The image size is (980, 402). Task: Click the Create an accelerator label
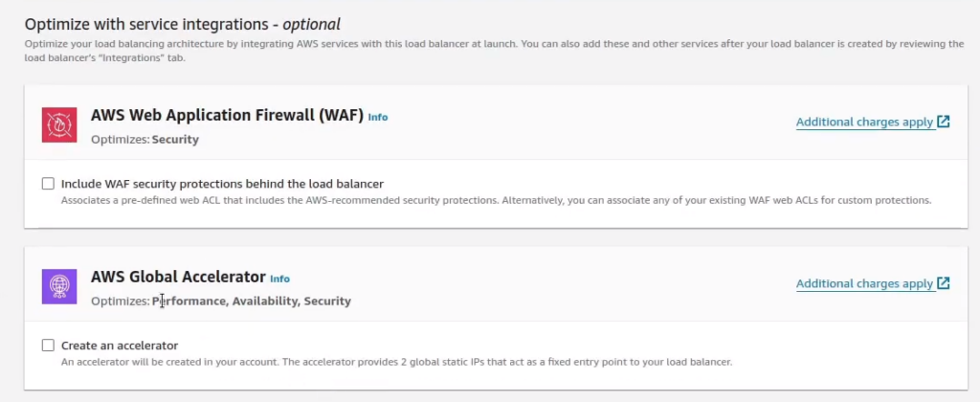120,346
